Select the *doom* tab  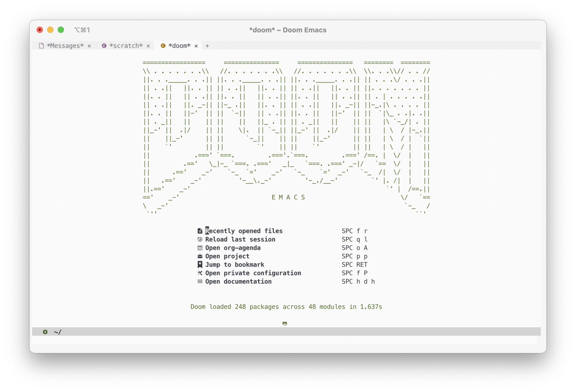(179, 46)
